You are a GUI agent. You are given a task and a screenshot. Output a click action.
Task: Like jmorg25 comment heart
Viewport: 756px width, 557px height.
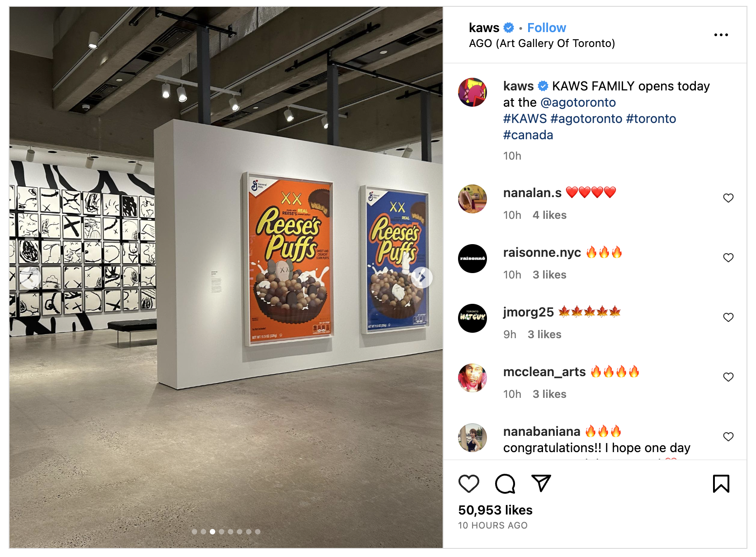(728, 317)
